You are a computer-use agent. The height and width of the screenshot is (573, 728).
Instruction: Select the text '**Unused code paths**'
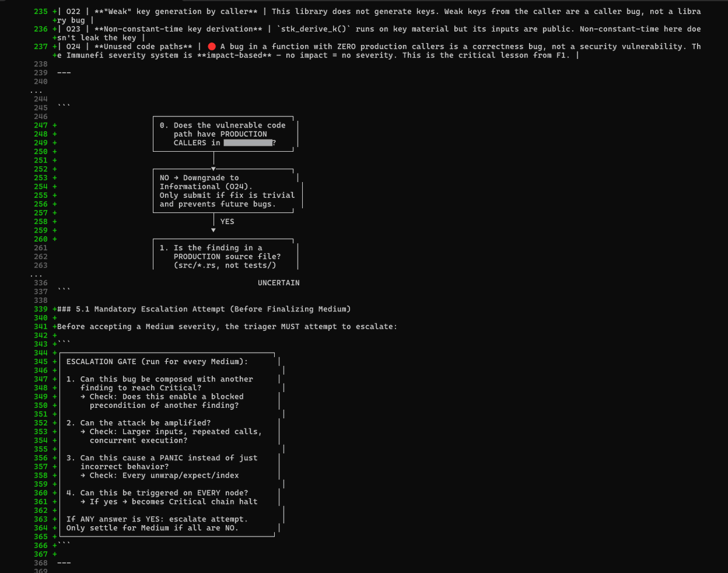pyautogui.click(x=145, y=47)
